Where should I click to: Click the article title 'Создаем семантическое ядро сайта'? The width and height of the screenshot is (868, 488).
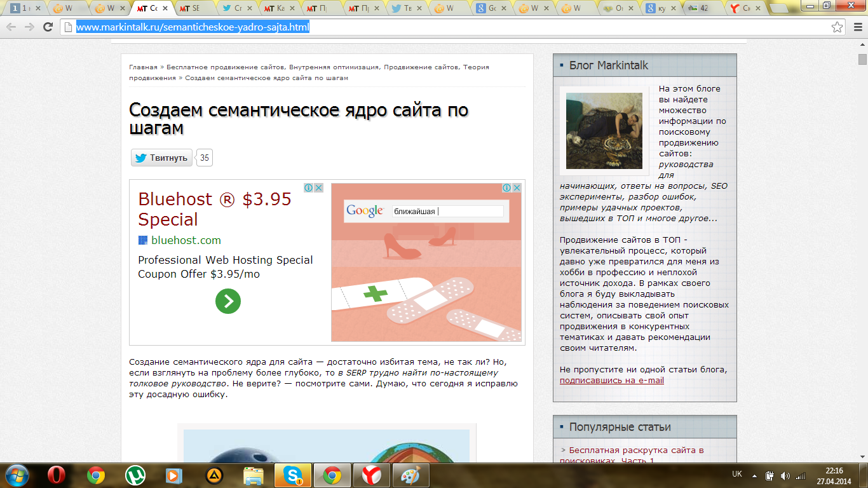click(299, 118)
